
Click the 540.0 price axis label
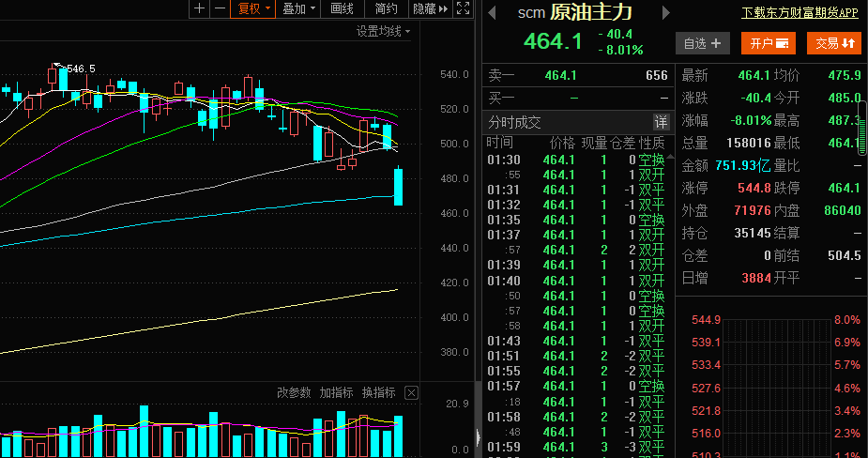click(454, 74)
